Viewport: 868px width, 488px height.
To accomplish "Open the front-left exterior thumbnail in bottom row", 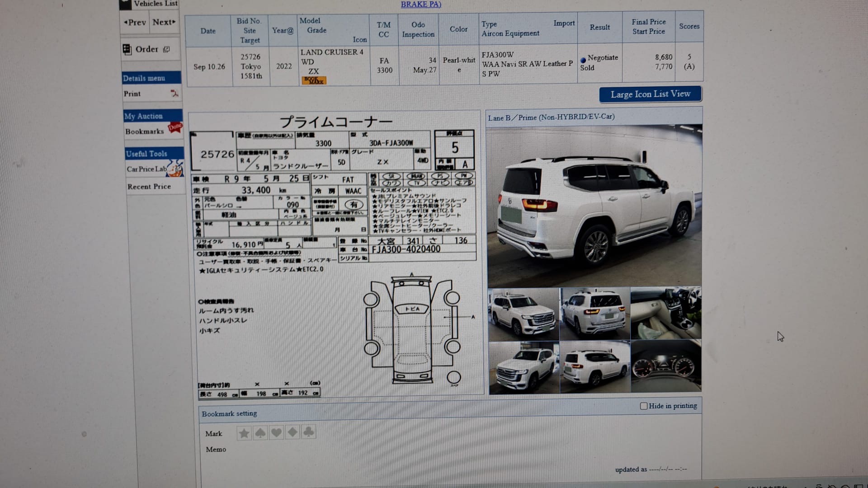I will click(x=524, y=368).
